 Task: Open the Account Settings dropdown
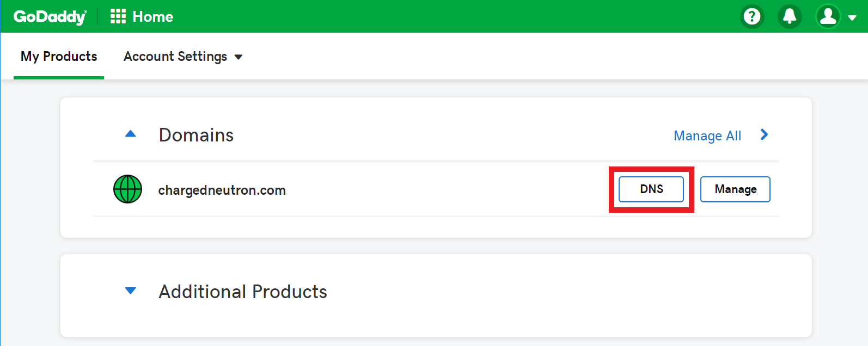[x=183, y=56]
